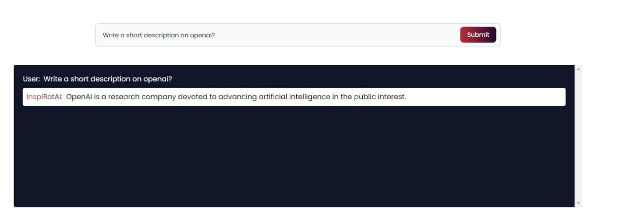Click the scrollbar down arrow in chat panel
This screenshot has width=644, height=220.
pos(578,203)
